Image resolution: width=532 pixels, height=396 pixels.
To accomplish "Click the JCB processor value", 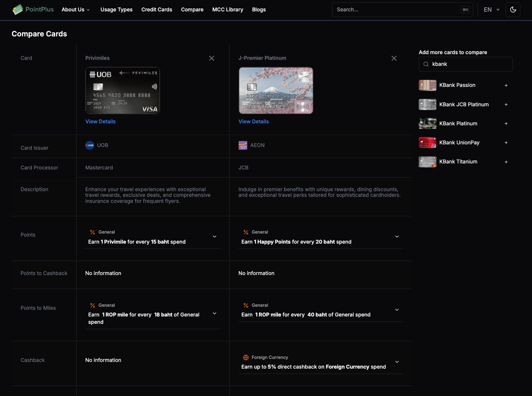I will pos(243,168).
